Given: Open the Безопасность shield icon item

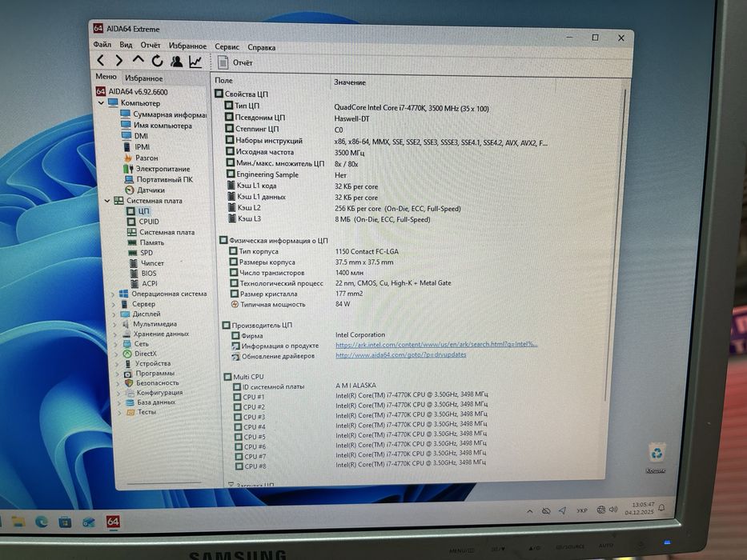Looking at the screenshot, I should [129, 383].
